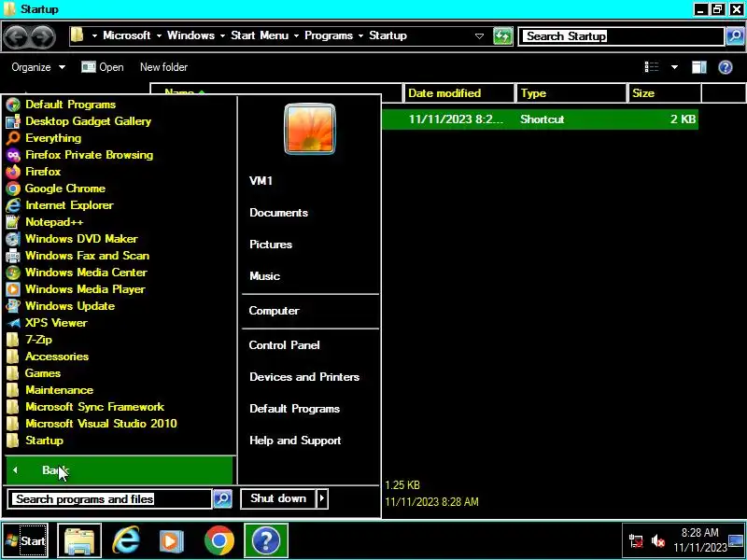
Task: Open Devices and Printers
Action: [304, 377]
